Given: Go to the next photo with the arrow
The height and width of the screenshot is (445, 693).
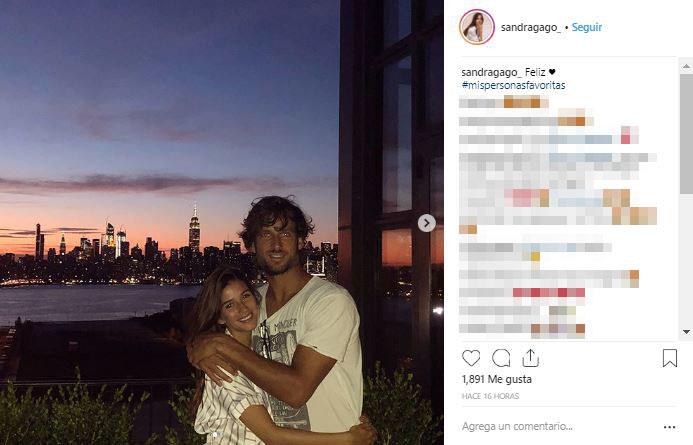Looking at the screenshot, I should coord(426,223).
